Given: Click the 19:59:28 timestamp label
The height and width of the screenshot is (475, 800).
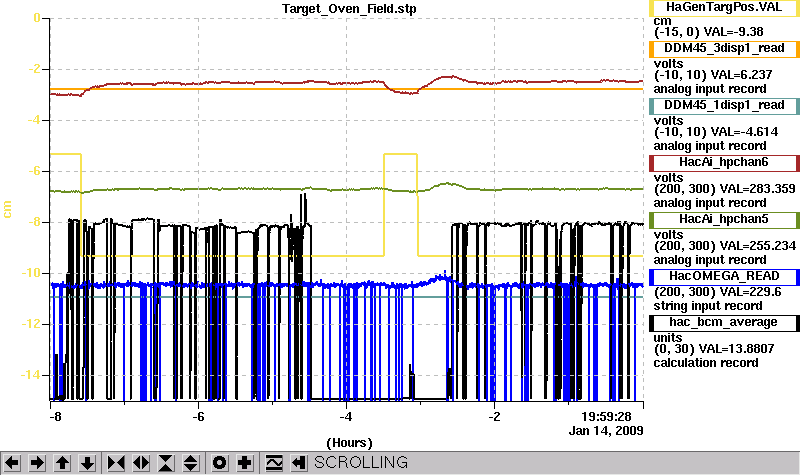Looking at the screenshot, I should click(x=606, y=417).
